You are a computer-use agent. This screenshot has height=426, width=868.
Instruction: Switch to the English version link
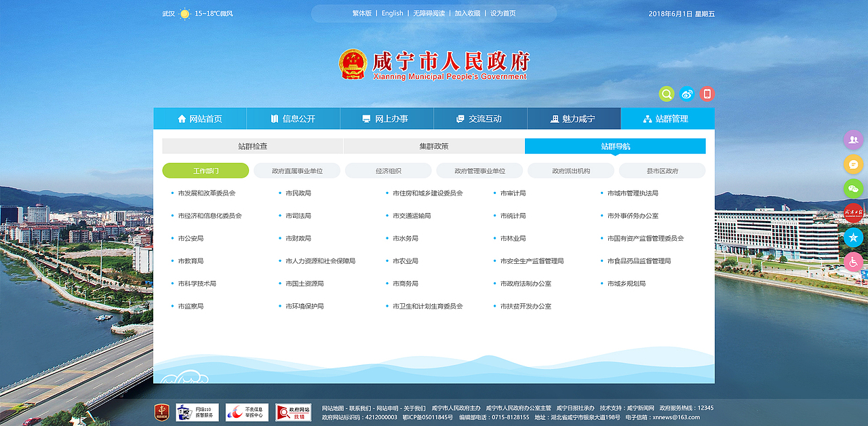392,14
